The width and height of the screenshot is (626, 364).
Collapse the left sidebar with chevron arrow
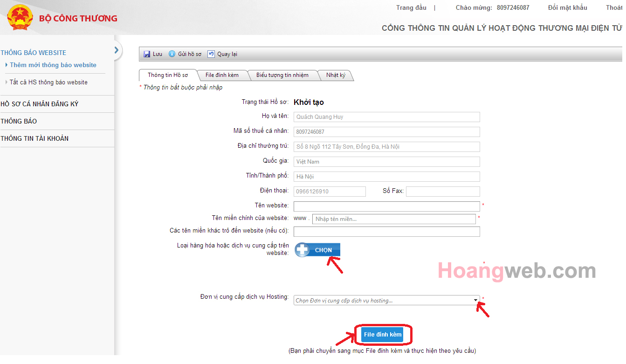coord(117,50)
